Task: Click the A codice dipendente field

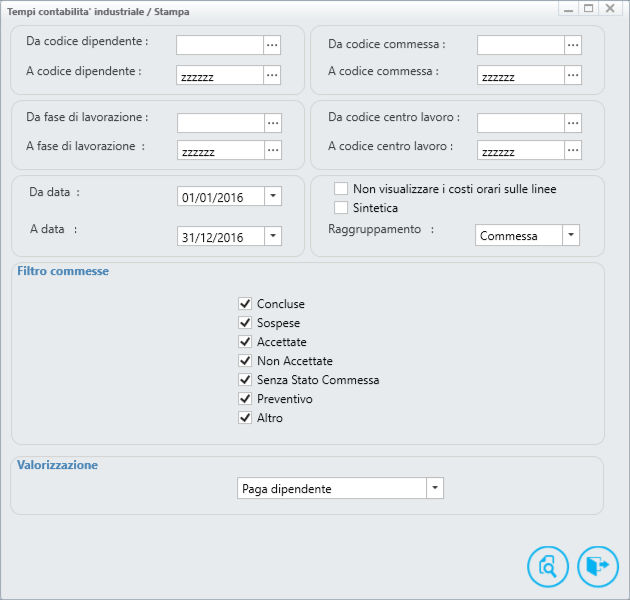Action: (x=220, y=75)
